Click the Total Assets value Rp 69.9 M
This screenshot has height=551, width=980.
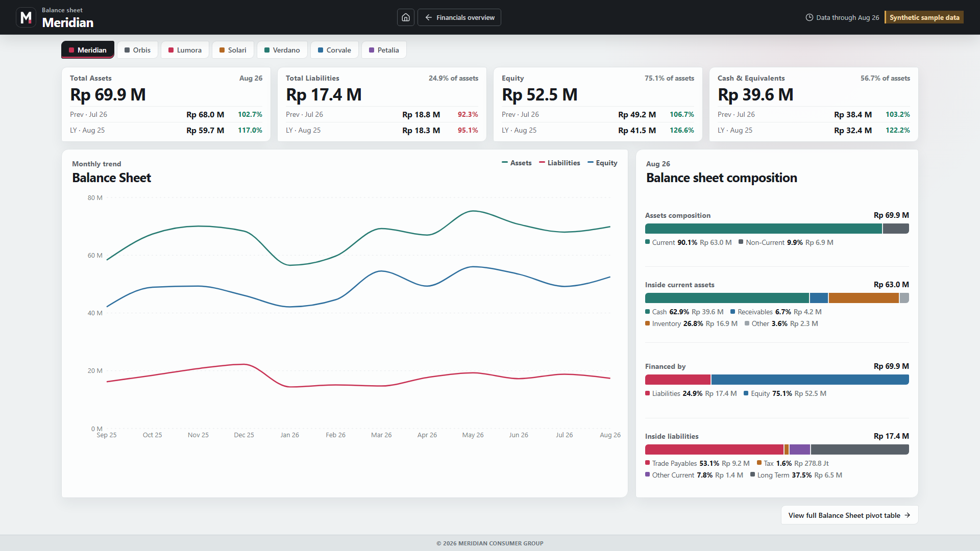(x=108, y=94)
